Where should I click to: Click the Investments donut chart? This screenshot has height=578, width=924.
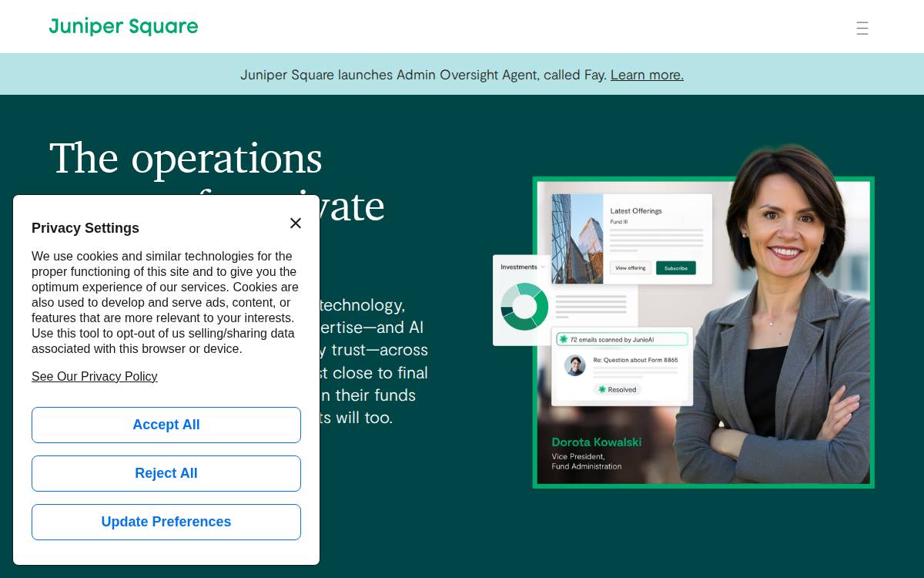[x=524, y=307]
